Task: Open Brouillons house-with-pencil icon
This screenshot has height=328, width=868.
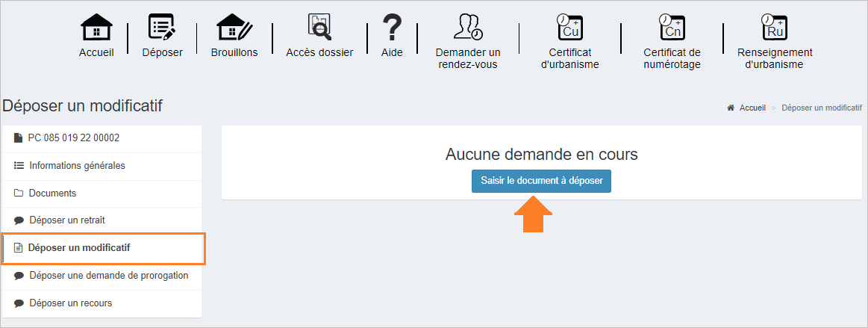Action: 234,27
